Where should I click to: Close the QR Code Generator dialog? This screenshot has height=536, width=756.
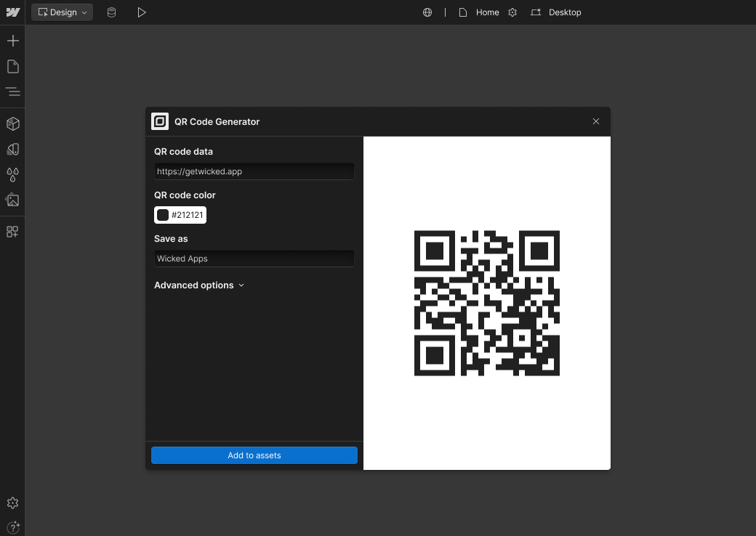tap(596, 121)
